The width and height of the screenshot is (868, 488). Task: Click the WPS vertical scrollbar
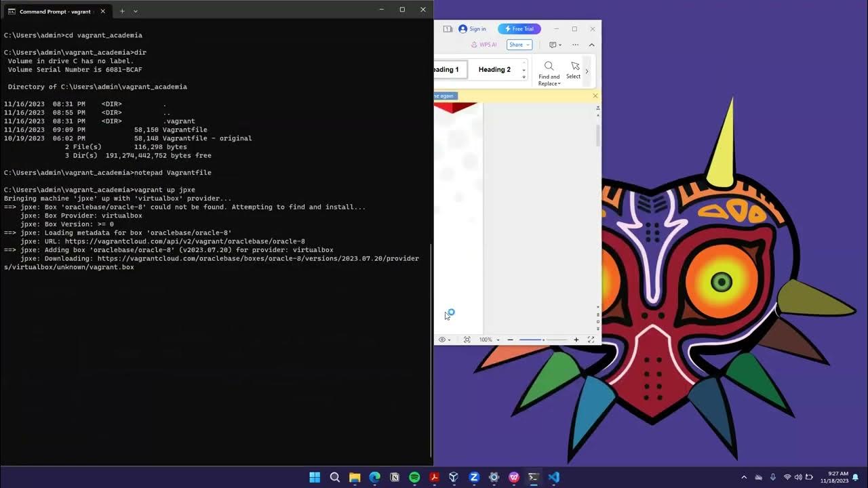598,136
